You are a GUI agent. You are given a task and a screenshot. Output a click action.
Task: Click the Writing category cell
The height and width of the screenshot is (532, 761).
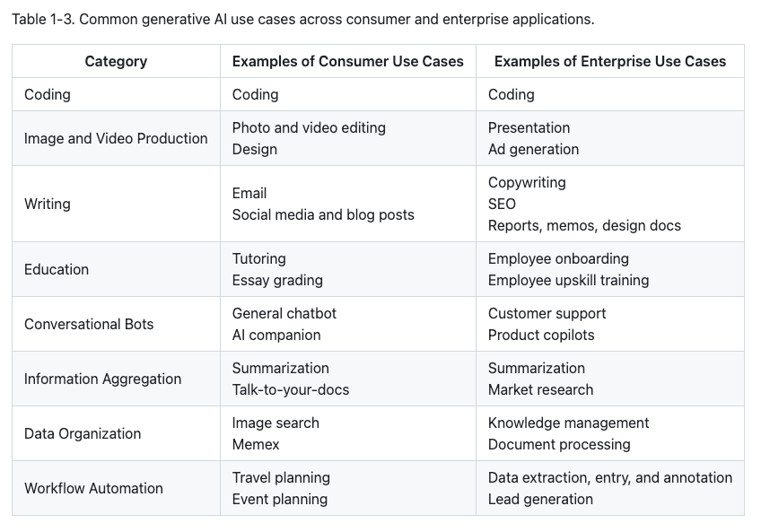pyautogui.click(x=48, y=204)
